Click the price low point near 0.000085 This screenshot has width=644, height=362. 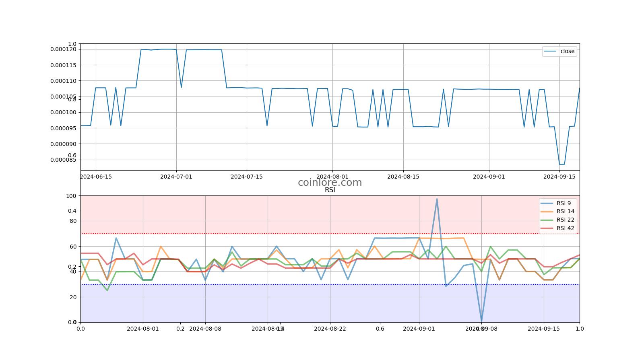(x=562, y=164)
